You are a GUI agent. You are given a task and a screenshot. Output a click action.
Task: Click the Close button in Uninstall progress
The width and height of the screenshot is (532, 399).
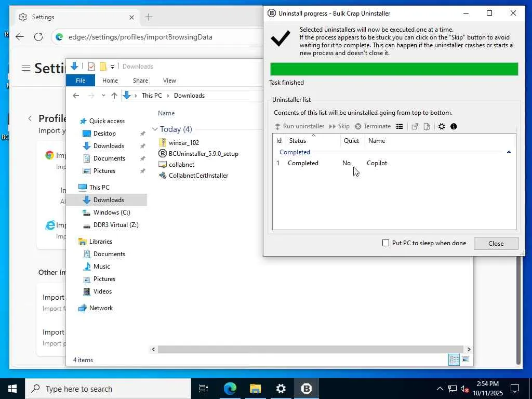pos(496,243)
